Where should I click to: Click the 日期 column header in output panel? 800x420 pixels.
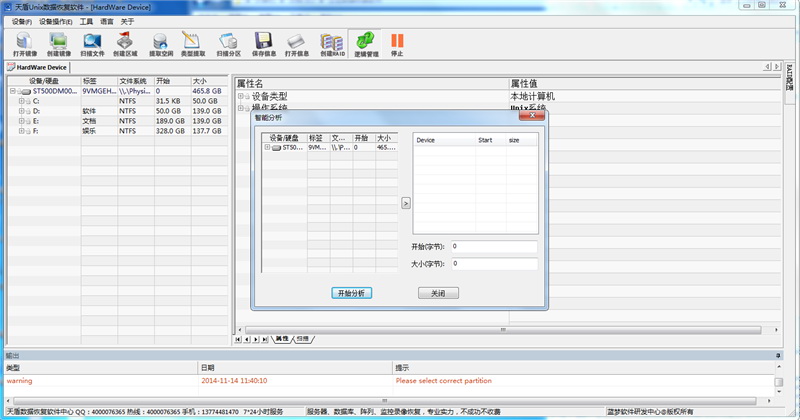[295, 368]
